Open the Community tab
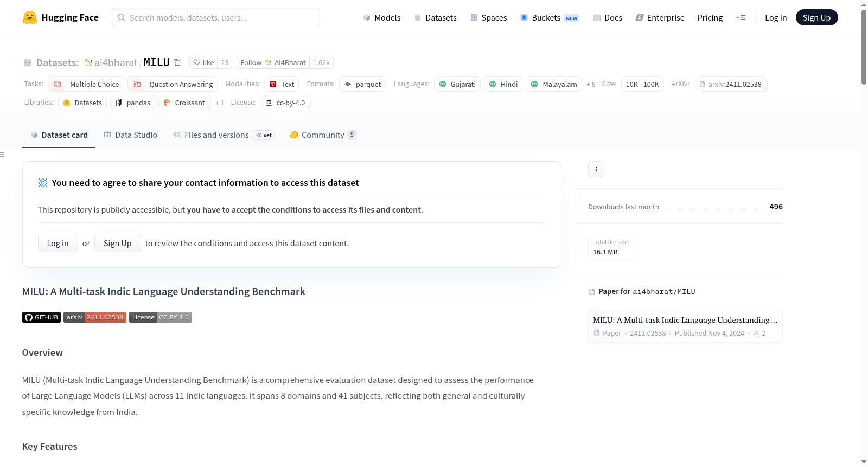This screenshot has height=467, width=868. coord(323,135)
